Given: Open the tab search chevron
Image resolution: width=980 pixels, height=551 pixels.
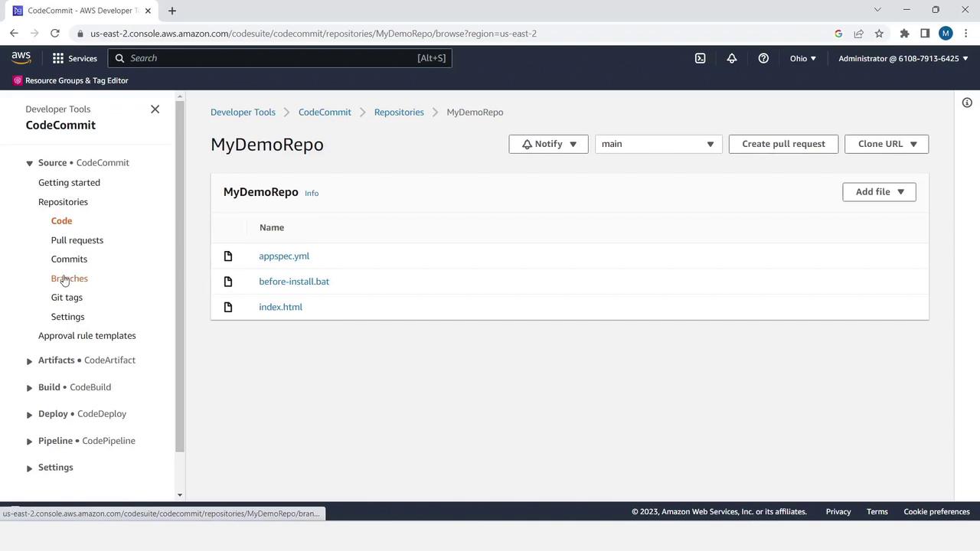Looking at the screenshot, I should click(x=877, y=10).
